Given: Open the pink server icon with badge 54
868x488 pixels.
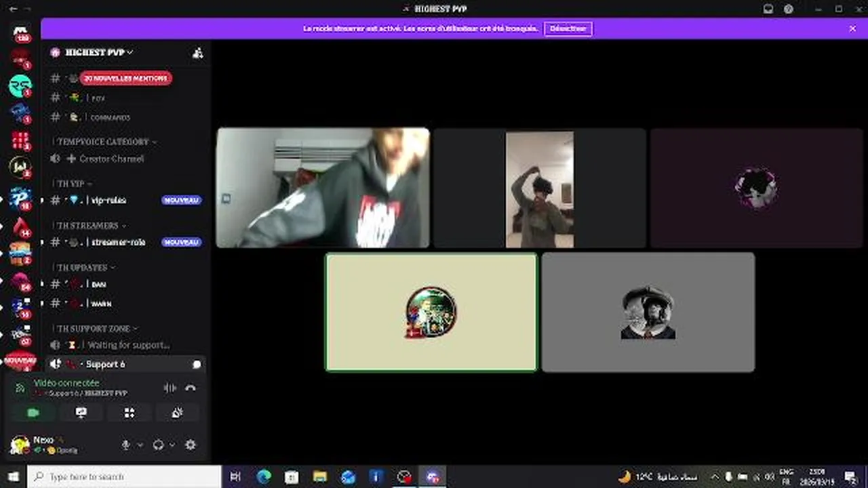Looking at the screenshot, I should tap(20, 281).
